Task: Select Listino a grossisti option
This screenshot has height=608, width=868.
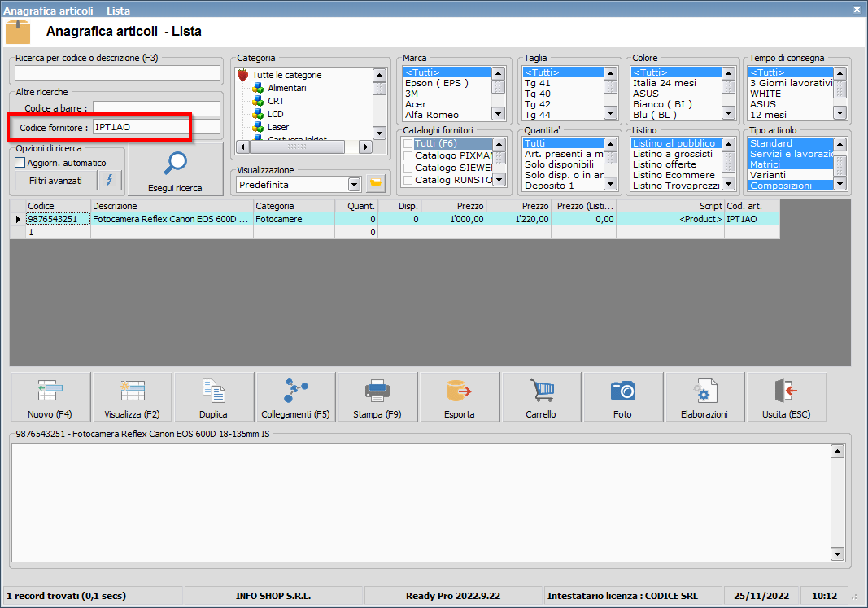Action: 676,154
